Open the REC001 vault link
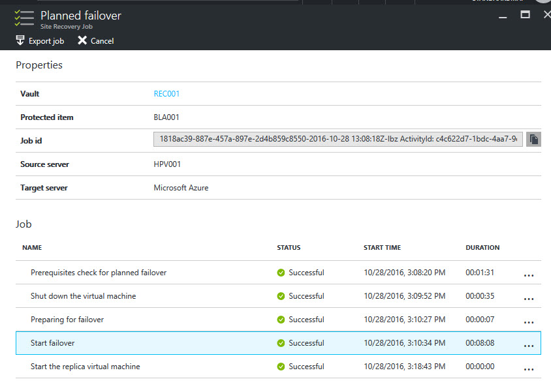Screen dimensions: 551x392 coord(166,94)
